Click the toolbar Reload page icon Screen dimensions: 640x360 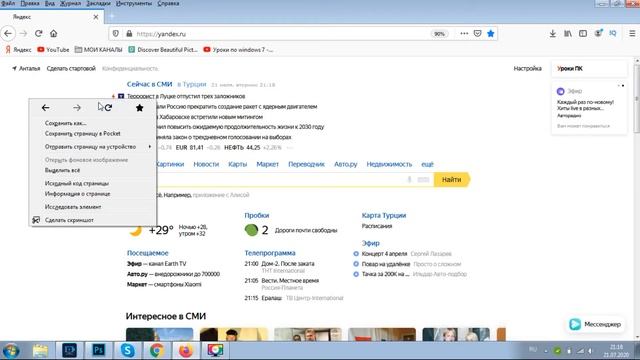38,33
